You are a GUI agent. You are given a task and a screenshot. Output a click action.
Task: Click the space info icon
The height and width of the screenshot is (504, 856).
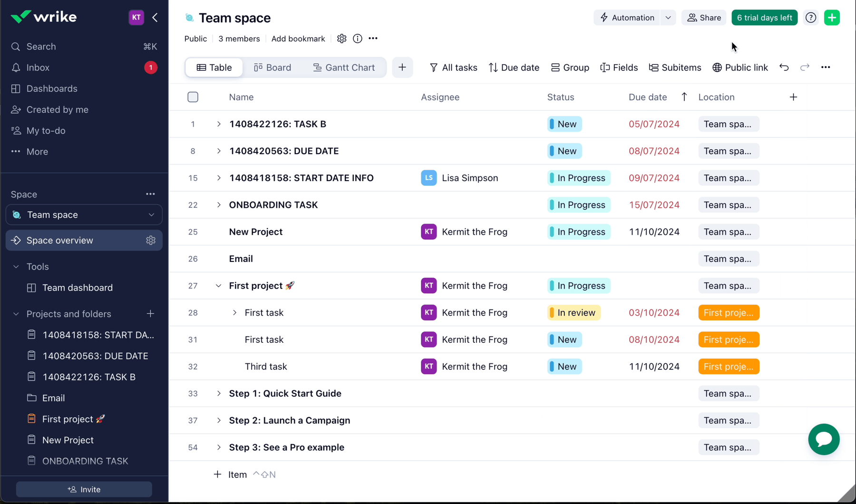pyautogui.click(x=358, y=39)
